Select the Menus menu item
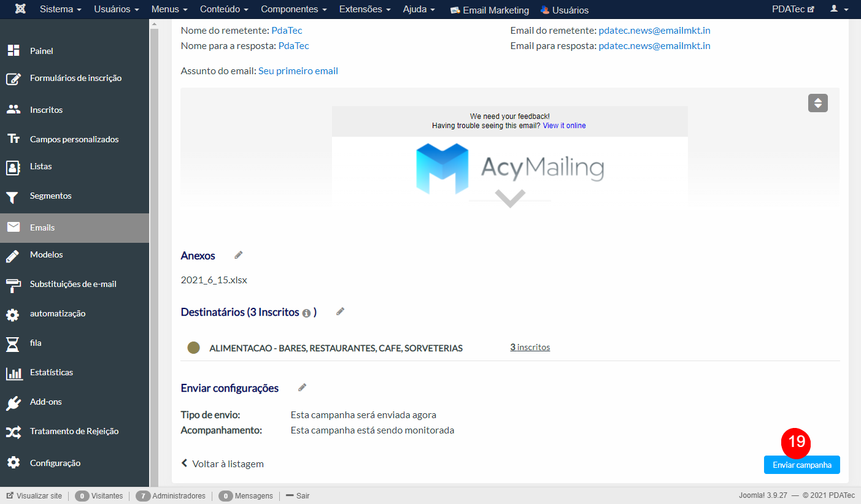 coord(165,9)
